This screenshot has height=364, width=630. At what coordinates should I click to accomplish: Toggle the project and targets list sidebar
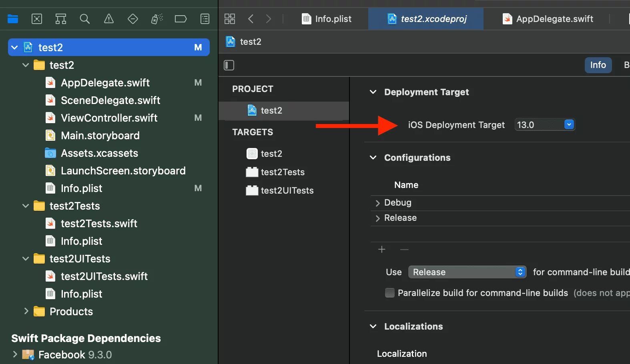(x=229, y=65)
